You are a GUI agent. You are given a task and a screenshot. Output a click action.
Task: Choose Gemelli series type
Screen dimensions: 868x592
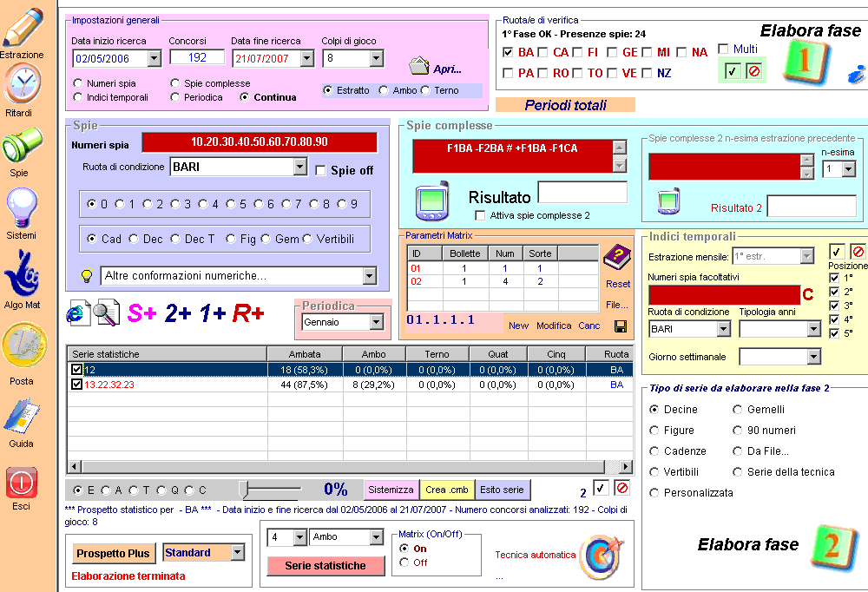point(737,409)
